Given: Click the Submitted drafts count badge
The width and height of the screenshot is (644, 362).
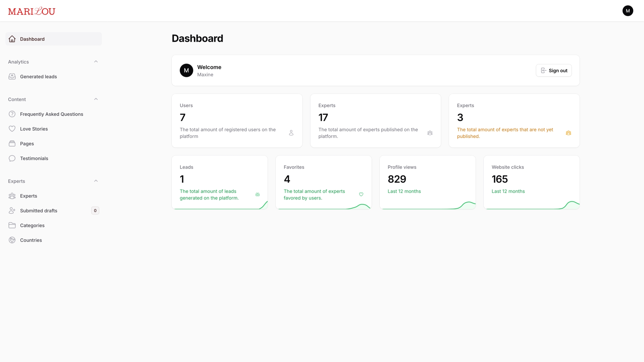Looking at the screenshot, I should click(x=95, y=210).
